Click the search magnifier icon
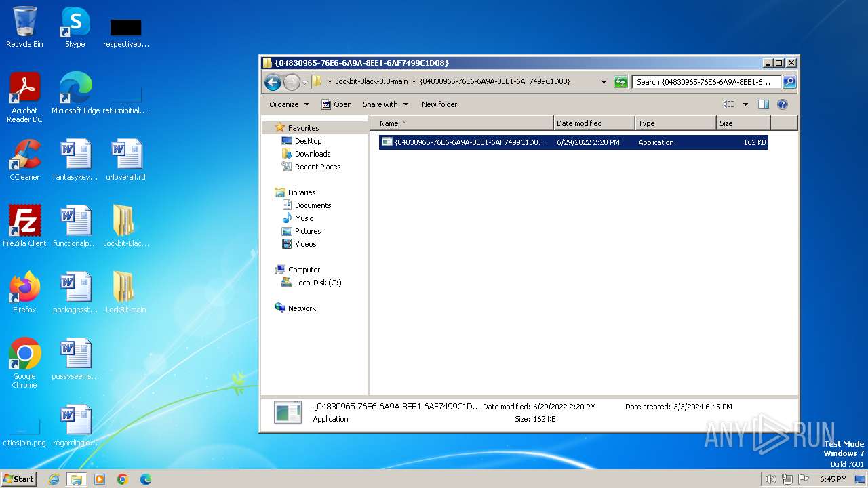Image resolution: width=868 pixels, height=488 pixels. (789, 82)
